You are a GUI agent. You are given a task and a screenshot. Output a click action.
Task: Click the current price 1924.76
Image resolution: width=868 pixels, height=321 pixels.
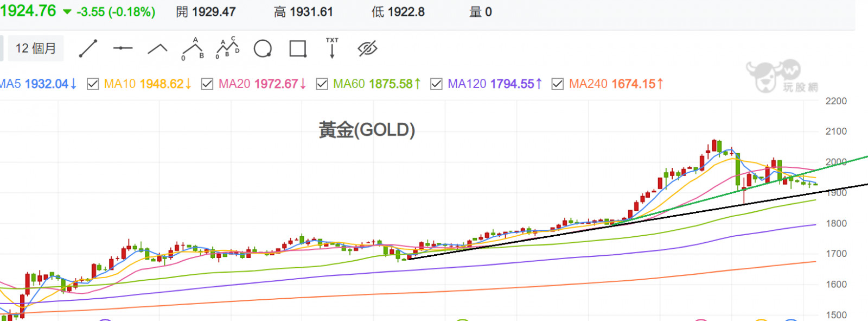28,11
